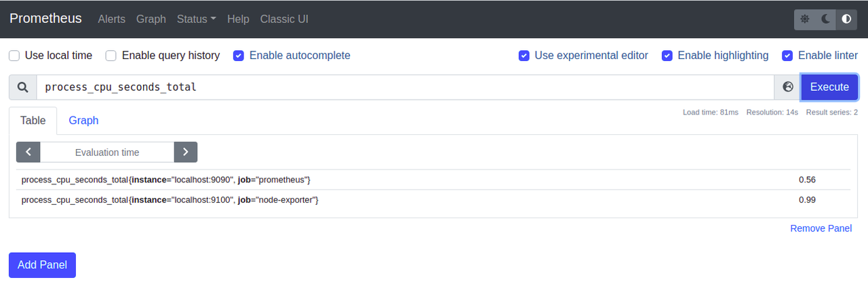Click the magnifier icon beside query

[x=22, y=87]
